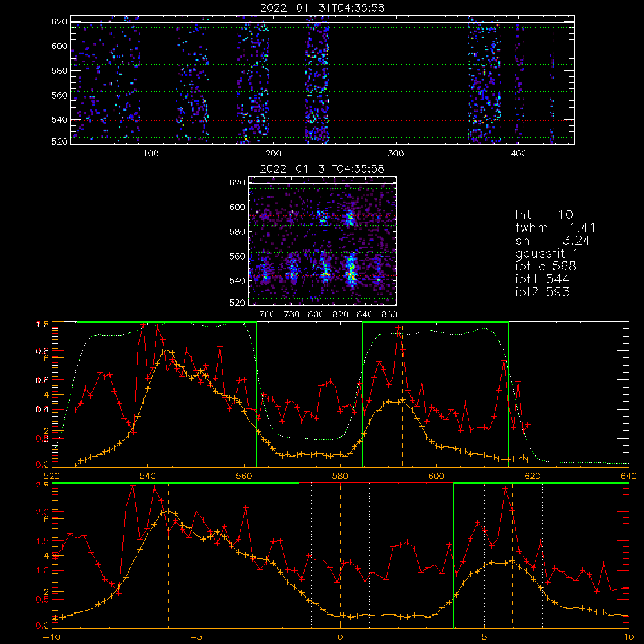Click x-axis label 860 of middle image

[x=390, y=315]
